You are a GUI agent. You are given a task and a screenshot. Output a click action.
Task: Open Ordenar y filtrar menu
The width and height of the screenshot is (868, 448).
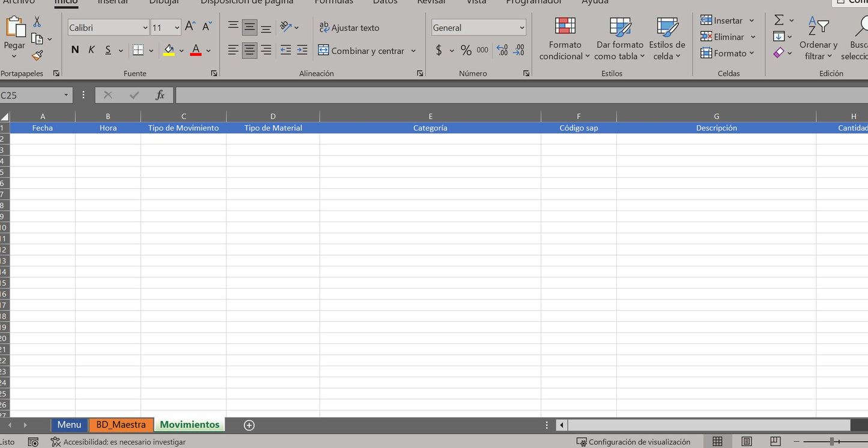click(818, 39)
